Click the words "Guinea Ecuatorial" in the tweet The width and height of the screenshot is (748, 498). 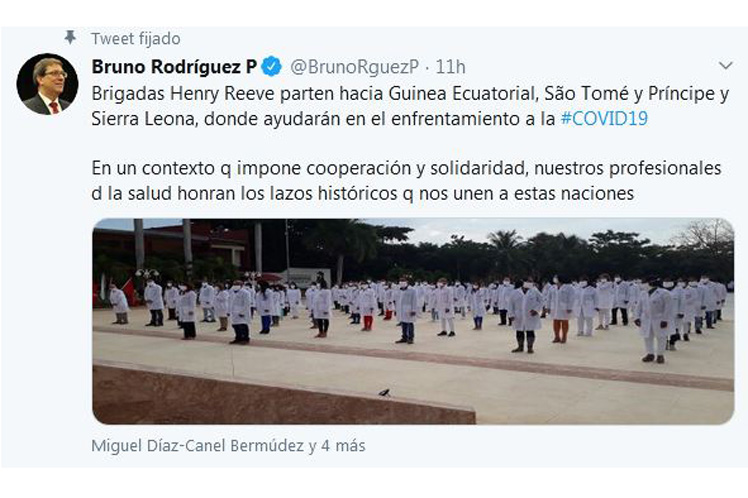(462, 93)
